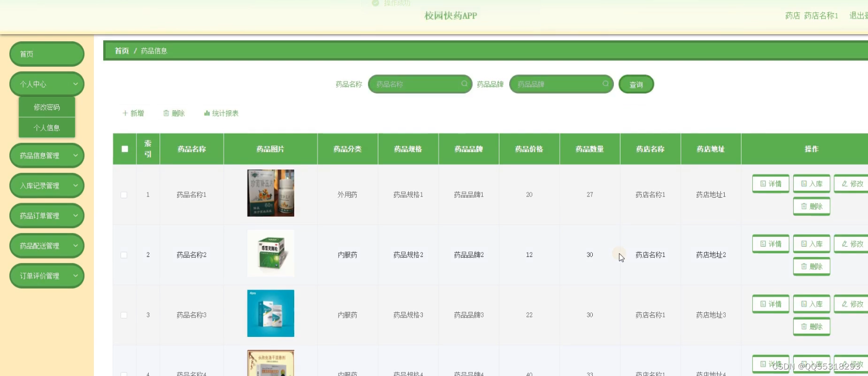
Task: Check the row for 药品名称2
Action: (x=124, y=255)
